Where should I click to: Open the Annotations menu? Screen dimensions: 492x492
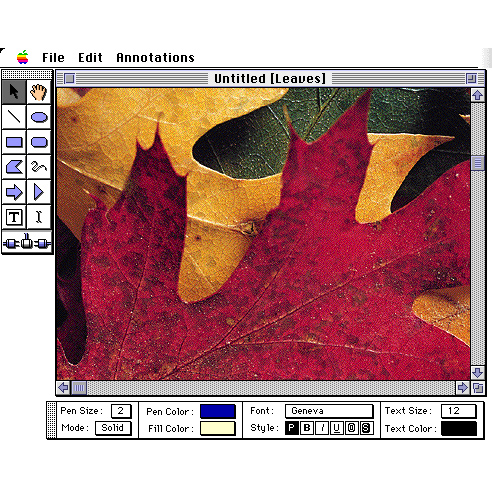click(155, 58)
